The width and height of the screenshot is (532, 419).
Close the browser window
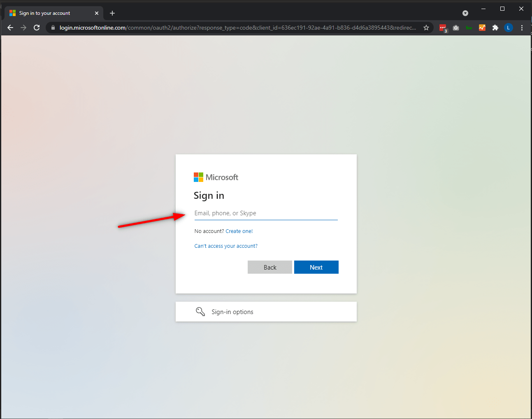(521, 9)
